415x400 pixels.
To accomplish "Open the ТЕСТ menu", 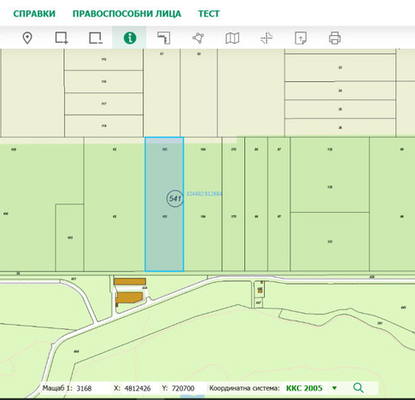I will pyautogui.click(x=209, y=14).
